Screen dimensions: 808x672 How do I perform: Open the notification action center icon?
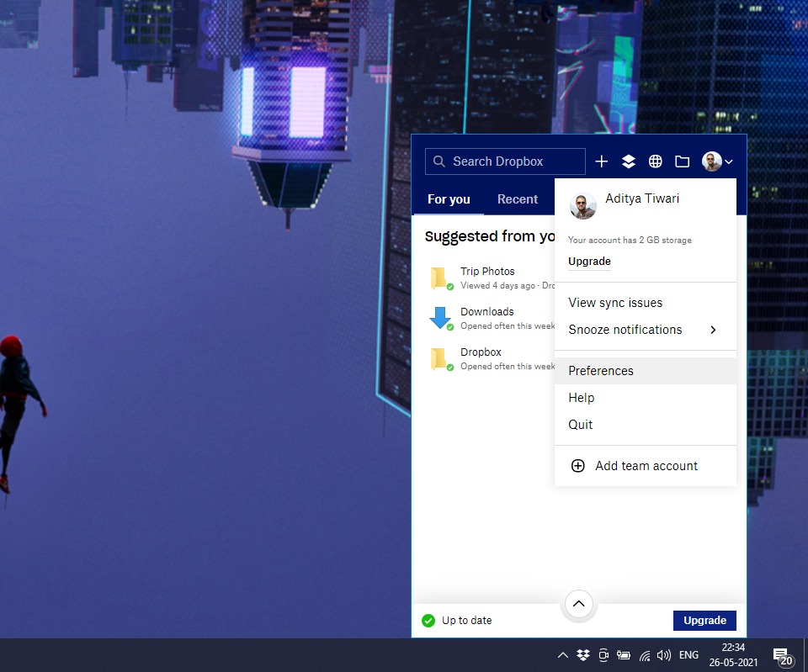[x=782, y=656]
